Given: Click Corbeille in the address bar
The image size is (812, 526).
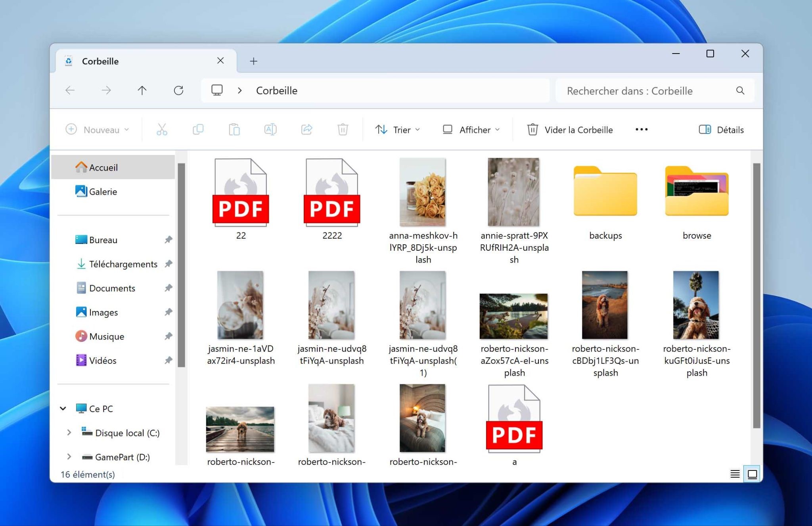Looking at the screenshot, I should [x=277, y=90].
